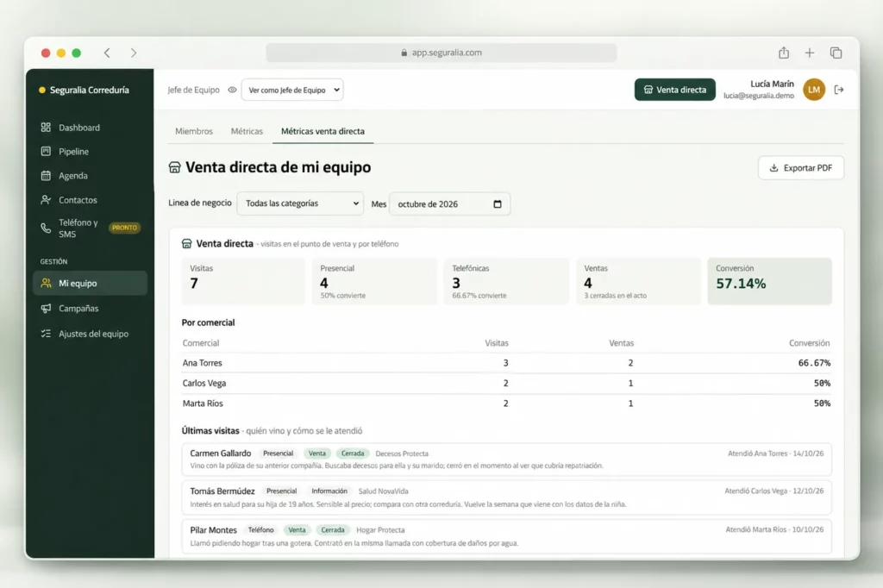Open Campañas megaphone icon
The height and width of the screenshot is (588, 883).
pos(47,308)
